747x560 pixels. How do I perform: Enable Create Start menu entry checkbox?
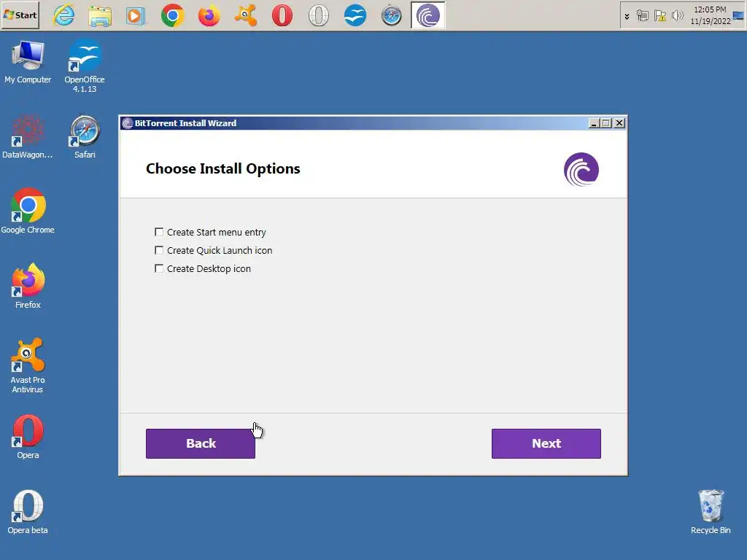pos(159,232)
